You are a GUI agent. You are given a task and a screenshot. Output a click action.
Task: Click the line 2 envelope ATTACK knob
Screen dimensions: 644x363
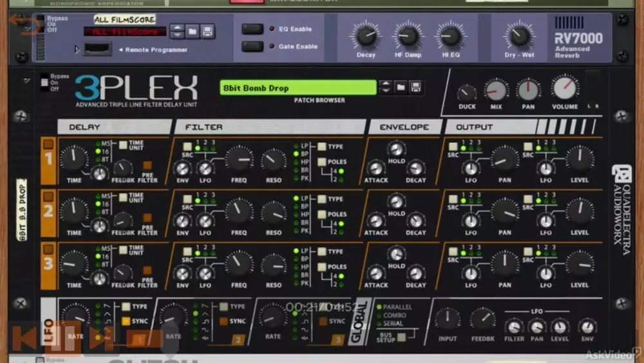[x=376, y=221]
